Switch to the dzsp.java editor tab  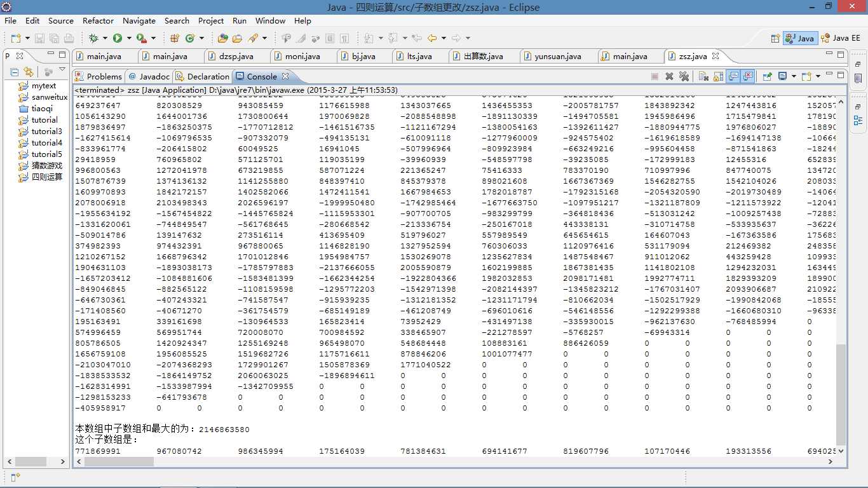235,57
